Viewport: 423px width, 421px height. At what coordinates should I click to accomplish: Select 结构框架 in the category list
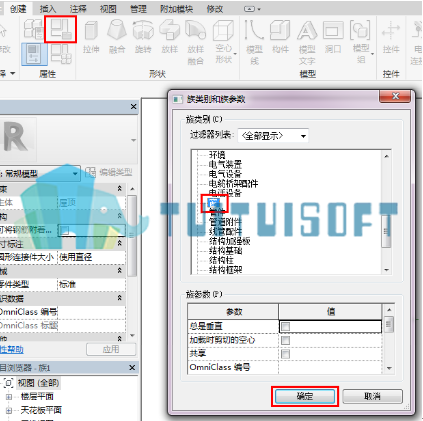(225, 269)
